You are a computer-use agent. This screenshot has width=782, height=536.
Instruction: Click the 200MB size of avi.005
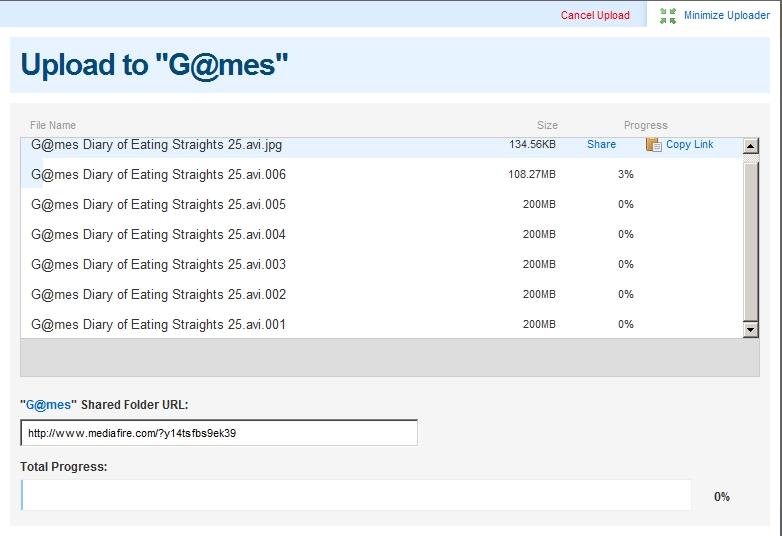[539, 204]
